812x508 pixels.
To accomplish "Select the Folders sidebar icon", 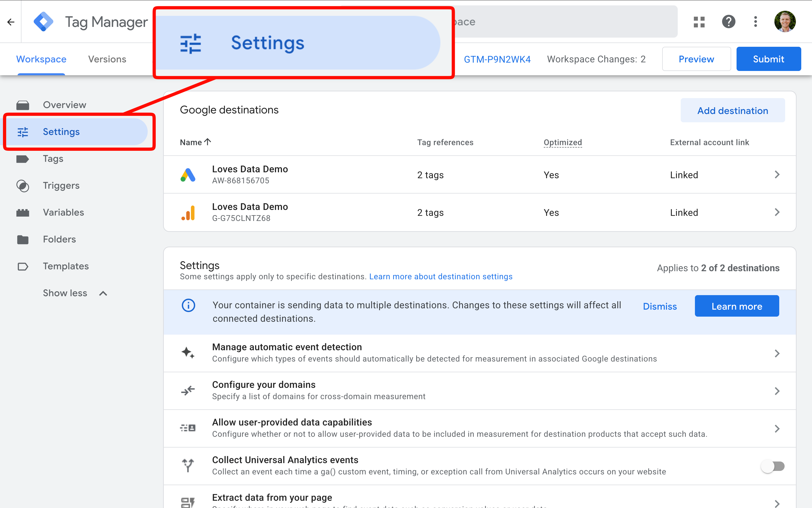I will (x=23, y=239).
